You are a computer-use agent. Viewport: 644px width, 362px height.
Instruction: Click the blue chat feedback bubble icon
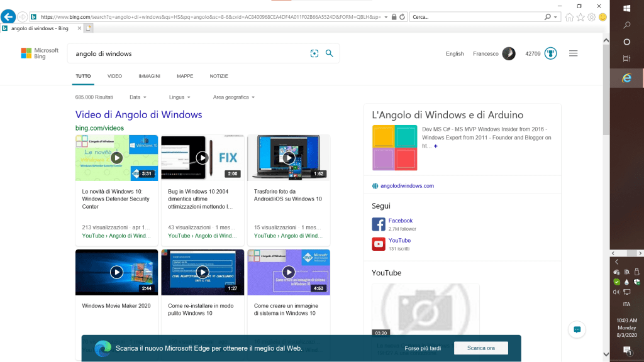pos(577,329)
